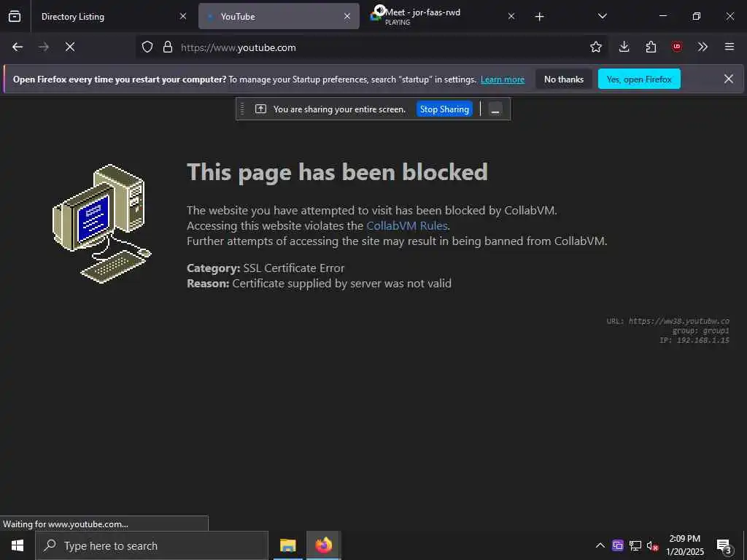The height and width of the screenshot is (560, 747).
Task: Select 'SSL Certificate Error' category text
Action: click(294, 268)
